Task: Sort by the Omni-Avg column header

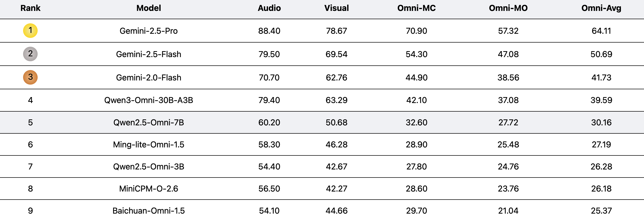Action: click(601, 8)
